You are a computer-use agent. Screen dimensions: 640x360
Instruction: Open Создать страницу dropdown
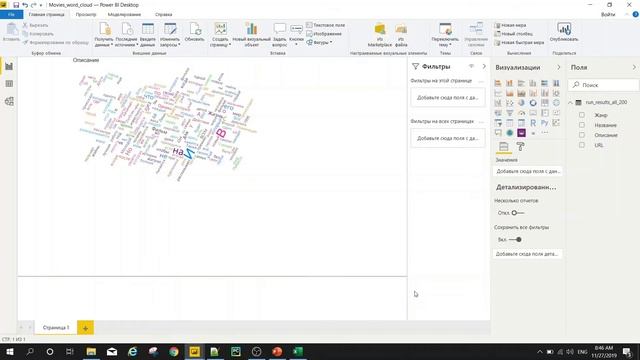[220, 34]
